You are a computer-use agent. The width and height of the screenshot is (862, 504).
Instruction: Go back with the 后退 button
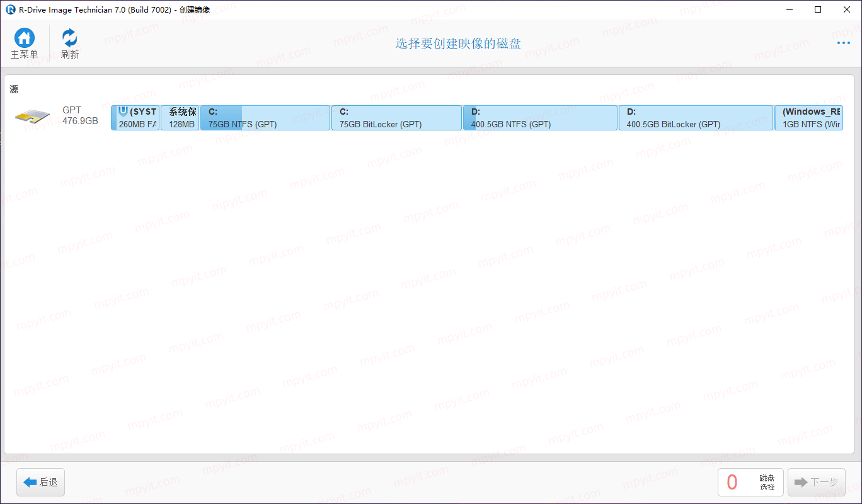coord(41,483)
